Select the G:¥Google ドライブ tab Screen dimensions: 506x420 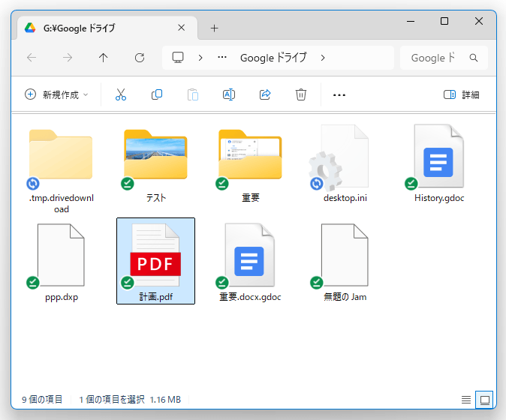click(x=98, y=28)
